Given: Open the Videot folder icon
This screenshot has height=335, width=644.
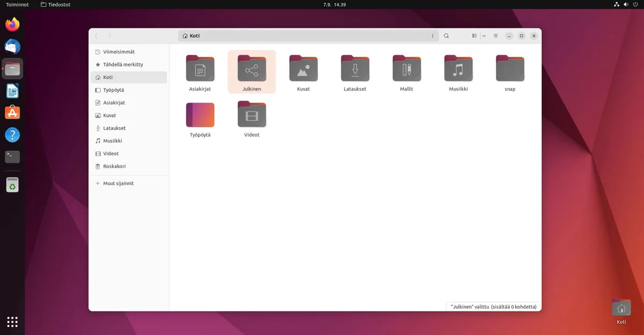Looking at the screenshot, I should click(x=252, y=114).
